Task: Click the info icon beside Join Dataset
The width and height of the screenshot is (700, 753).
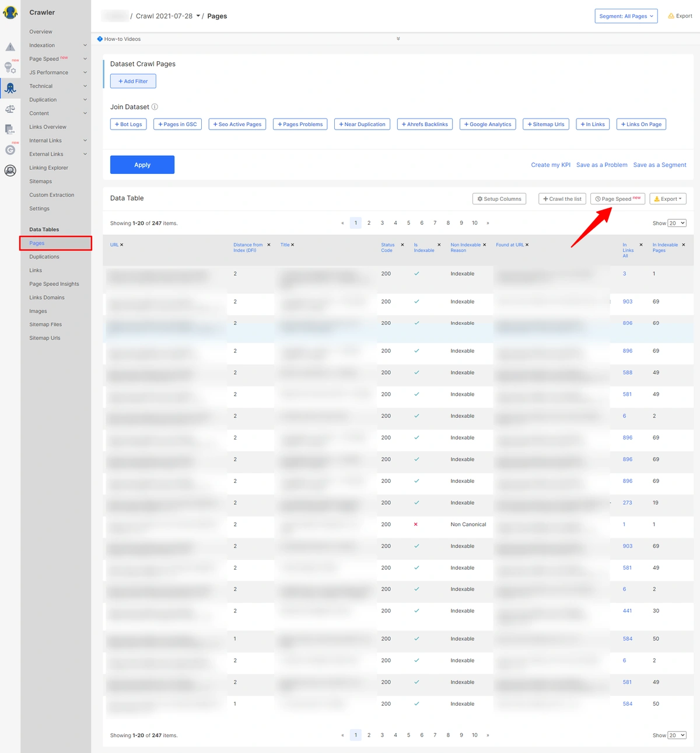Action: tap(155, 107)
